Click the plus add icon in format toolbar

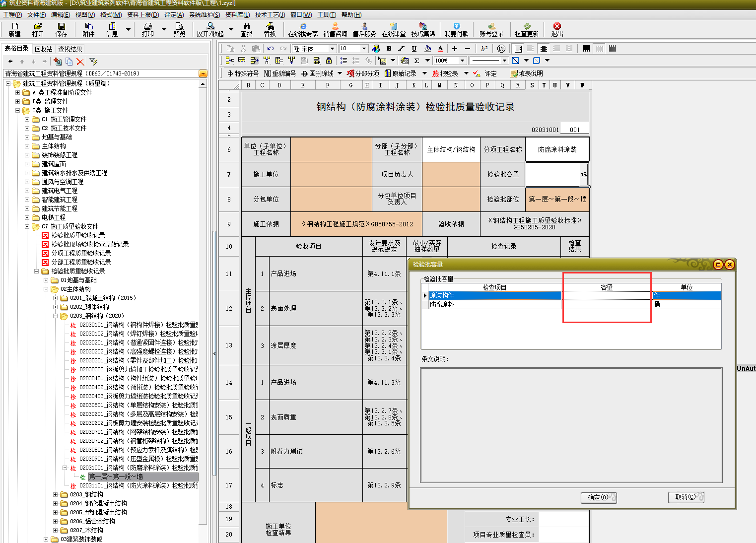pos(454,49)
